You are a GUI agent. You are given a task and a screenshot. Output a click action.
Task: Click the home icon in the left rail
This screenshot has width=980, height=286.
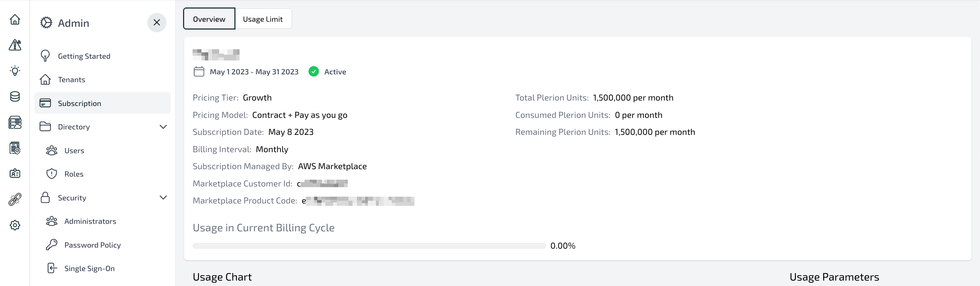tap(15, 19)
